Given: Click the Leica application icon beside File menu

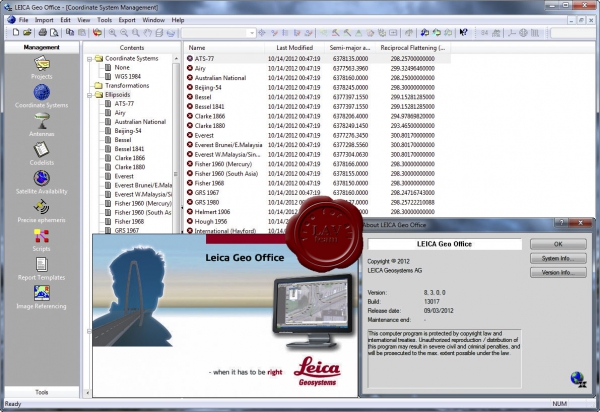Looking at the screenshot, I should [11, 20].
